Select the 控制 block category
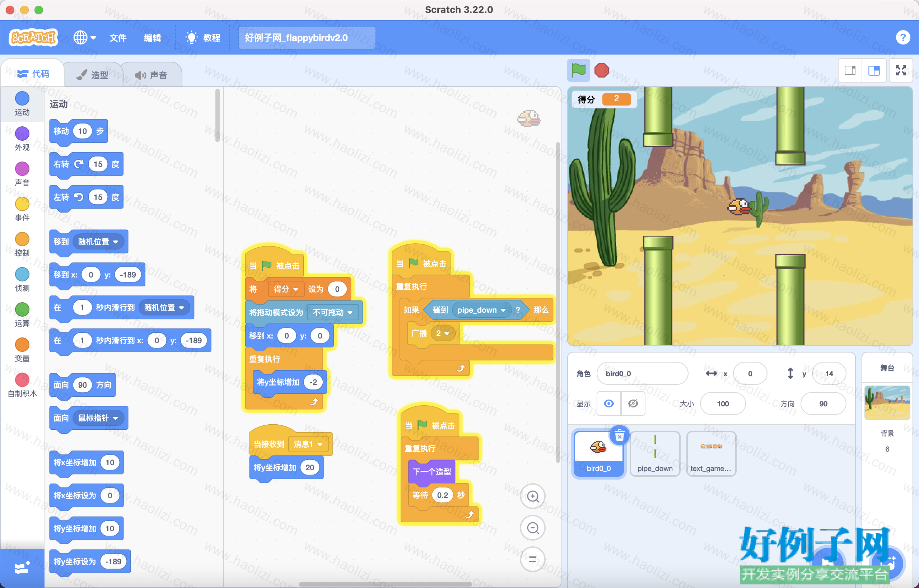919x588 pixels. (22, 244)
